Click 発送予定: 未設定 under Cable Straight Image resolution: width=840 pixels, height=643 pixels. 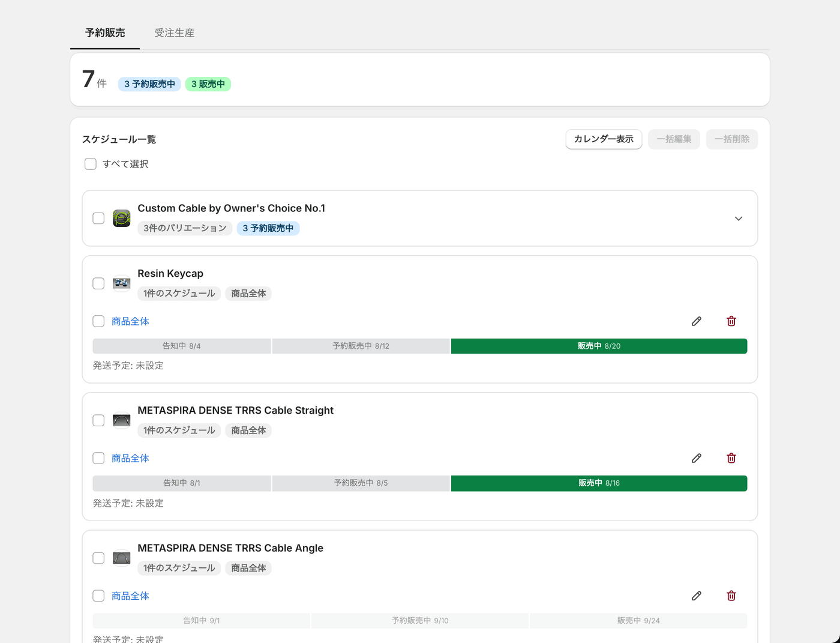tap(128, 503)
